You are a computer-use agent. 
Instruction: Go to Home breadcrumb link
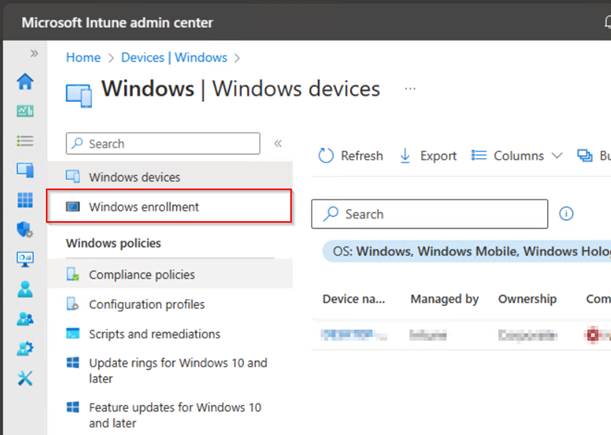83,58
